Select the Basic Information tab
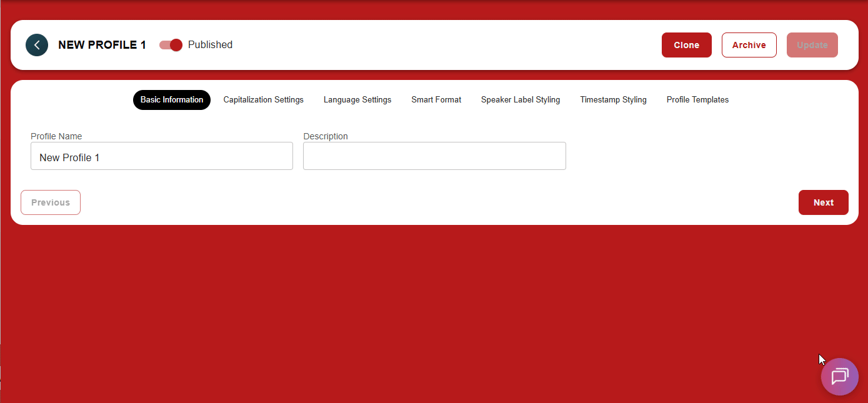 click(x=172, y=100)
